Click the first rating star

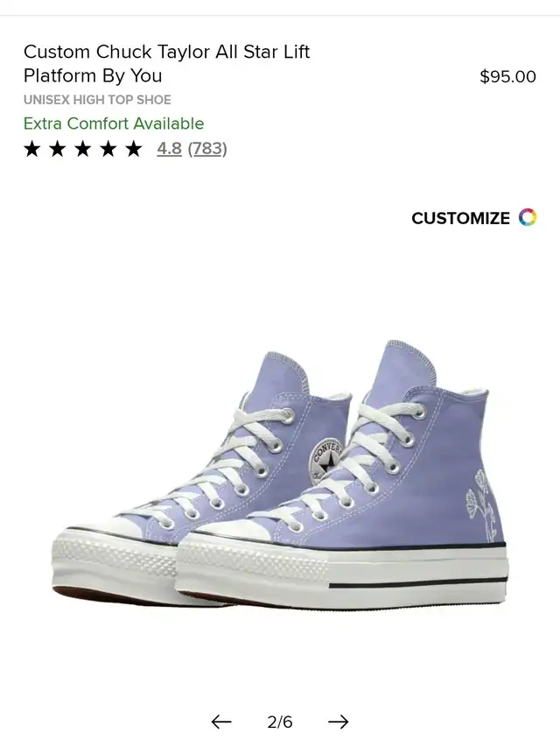pos(31,149)
